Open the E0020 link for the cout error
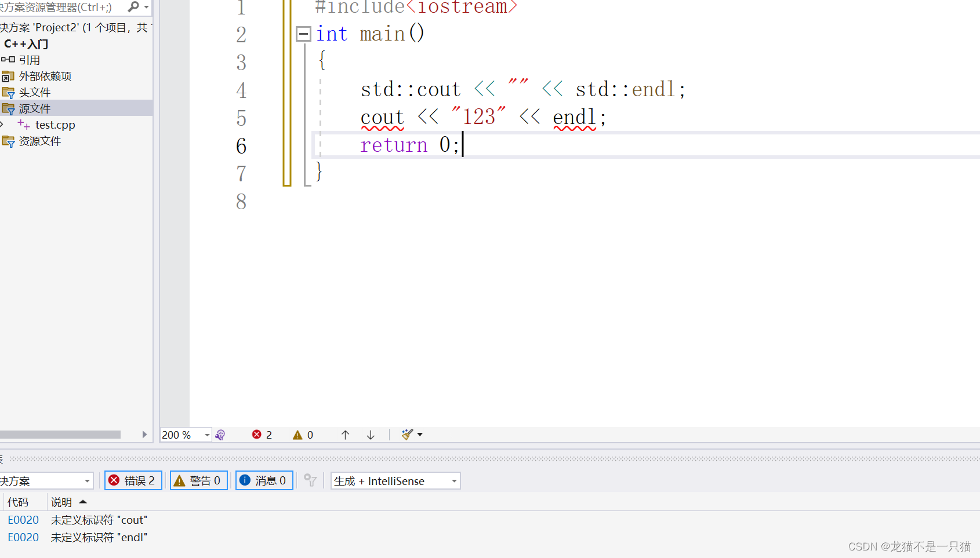The height and width of the screenshot is (558, 980). point(23,520)
